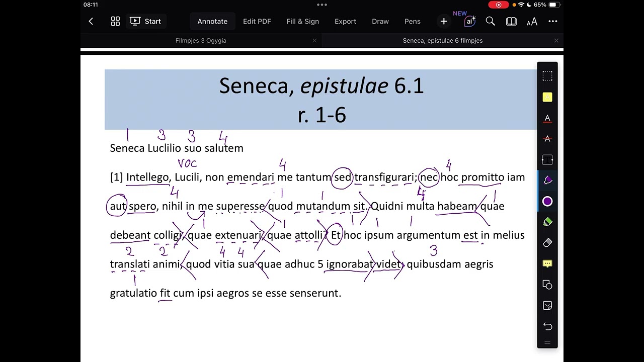644x362 pixels.
Task: Start the slideshow presentation
Action: (145, 21)
